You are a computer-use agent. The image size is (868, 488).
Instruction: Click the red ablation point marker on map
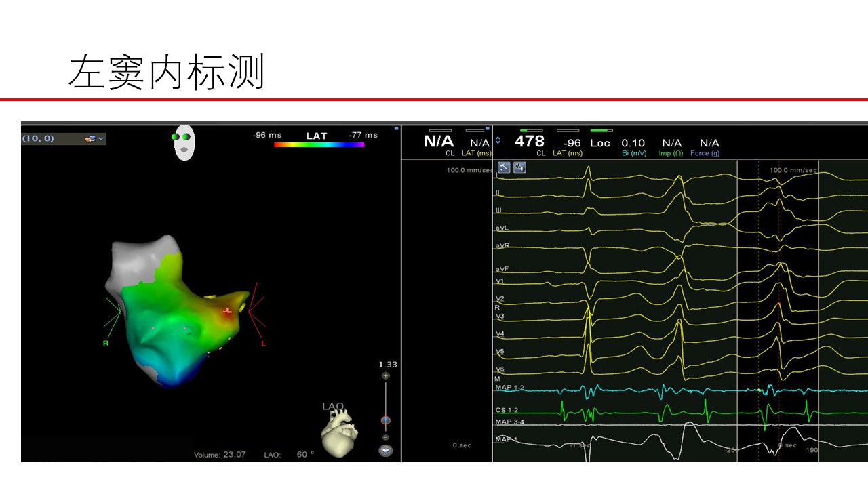(x=227, y=311)
